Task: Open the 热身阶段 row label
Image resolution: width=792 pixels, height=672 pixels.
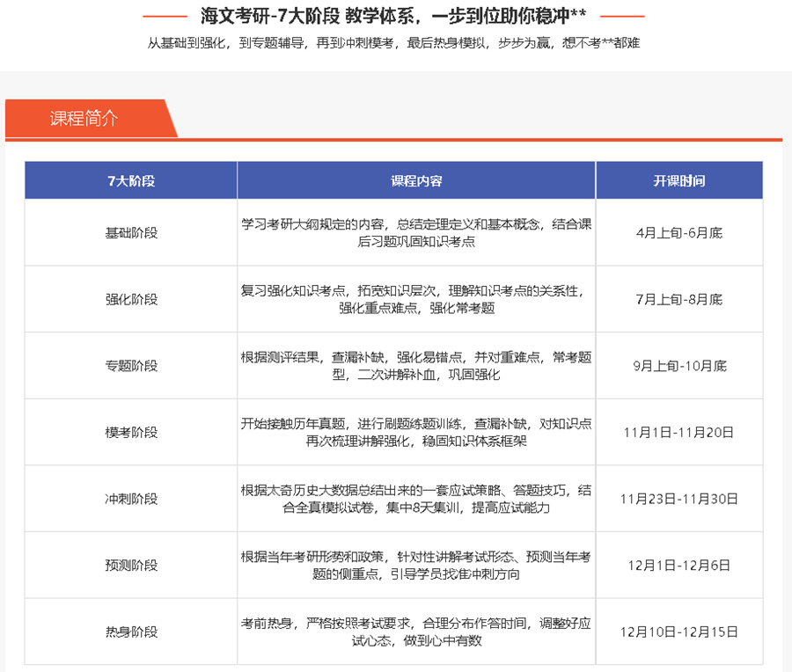Action: [x=129, y=632]
